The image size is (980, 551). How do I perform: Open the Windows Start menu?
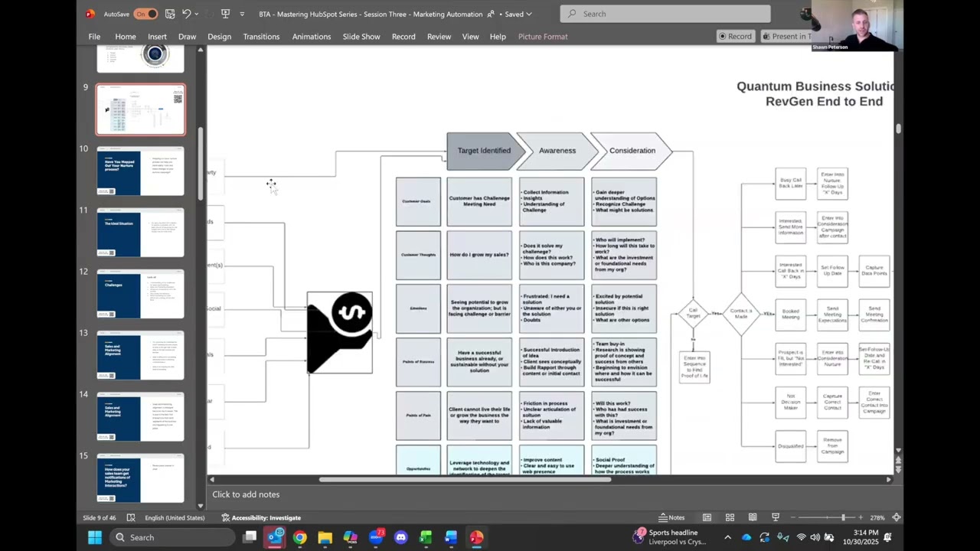coord(95,537)
